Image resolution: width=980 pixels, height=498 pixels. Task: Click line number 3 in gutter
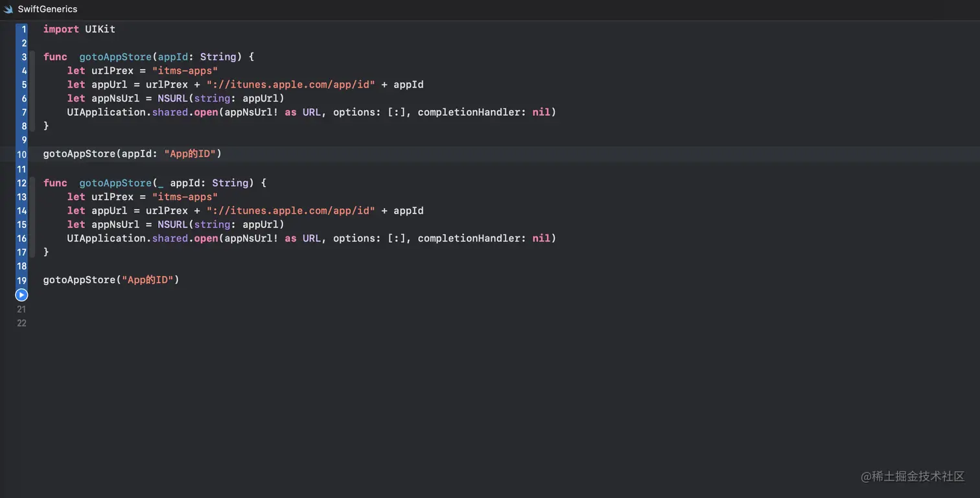coord(24,57)
